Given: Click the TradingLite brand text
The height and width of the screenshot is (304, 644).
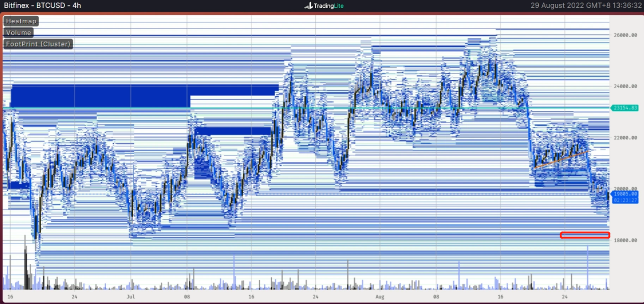Looking at the screenshot, I should (x=329, y=6).
